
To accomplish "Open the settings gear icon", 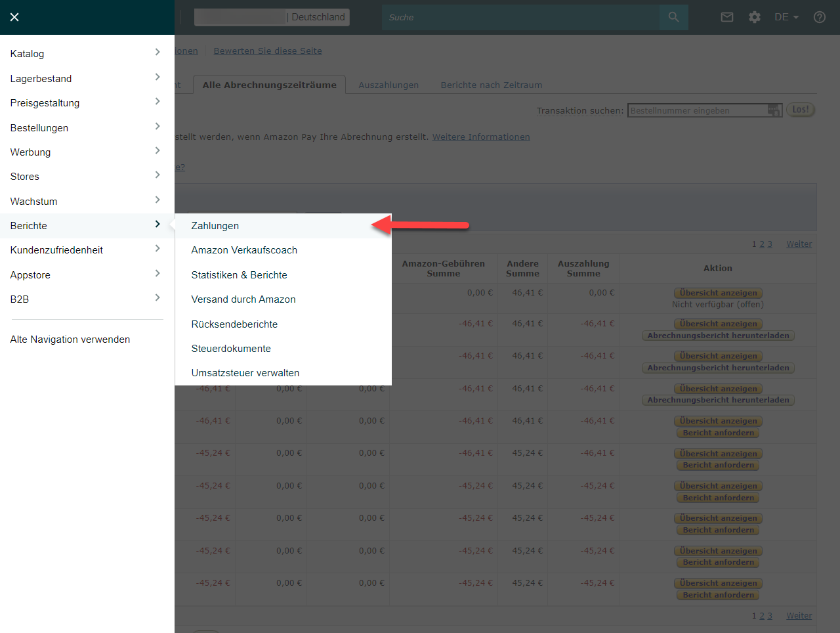I will pos(755,17).
